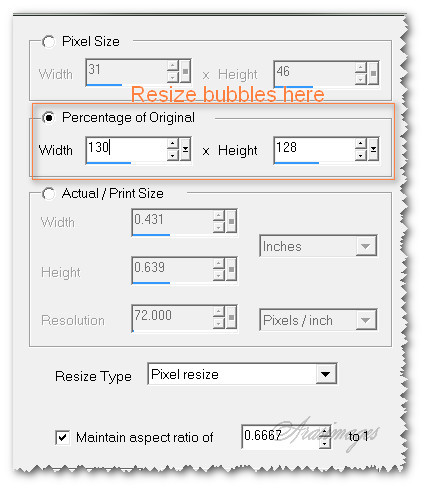
Task: Choose the Actual / Print Size radio button
Action: coord(49,194)
